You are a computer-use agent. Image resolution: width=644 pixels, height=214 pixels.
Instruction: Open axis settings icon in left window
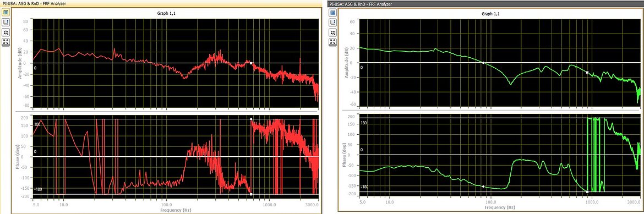[x=6, y=23]
